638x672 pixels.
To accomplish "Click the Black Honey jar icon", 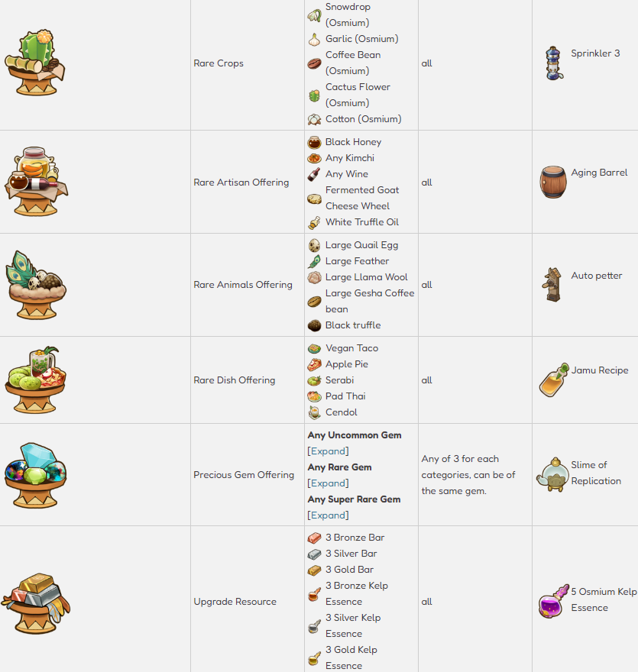I will point(314,142).
